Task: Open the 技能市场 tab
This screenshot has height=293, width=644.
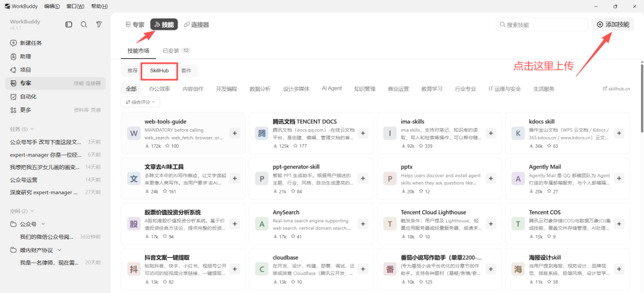Action: click(138, 51)
